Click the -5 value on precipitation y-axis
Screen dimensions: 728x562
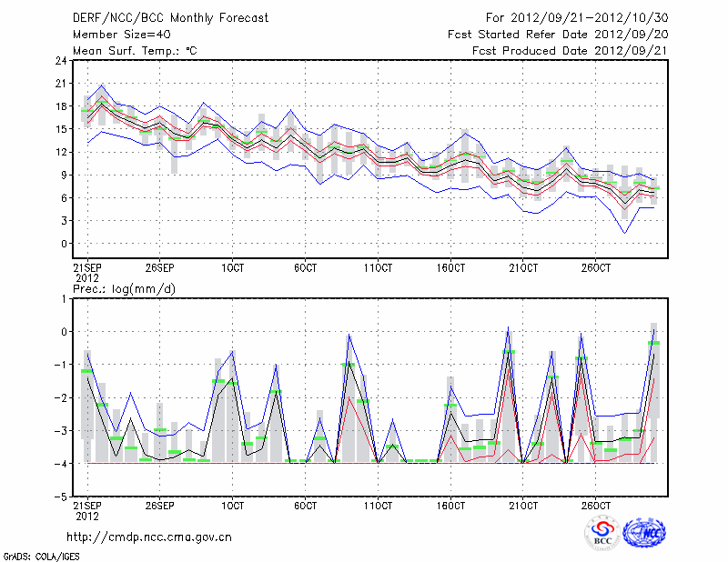(60, 497)
